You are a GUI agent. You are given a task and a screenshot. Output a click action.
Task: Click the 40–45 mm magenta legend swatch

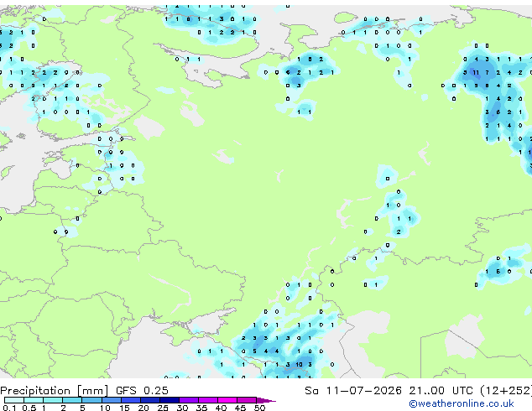(x=227, y=400)
